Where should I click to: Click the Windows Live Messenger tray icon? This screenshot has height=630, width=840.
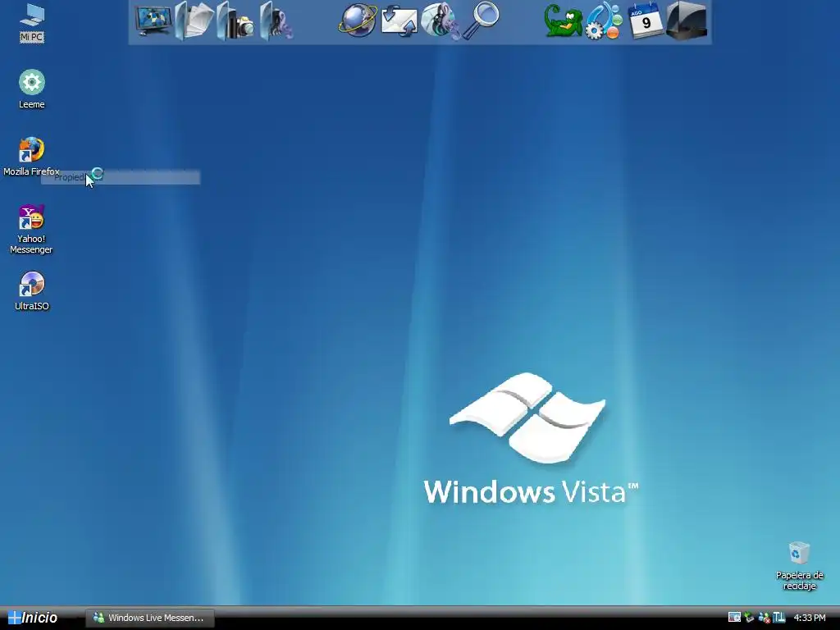[764, 618]
